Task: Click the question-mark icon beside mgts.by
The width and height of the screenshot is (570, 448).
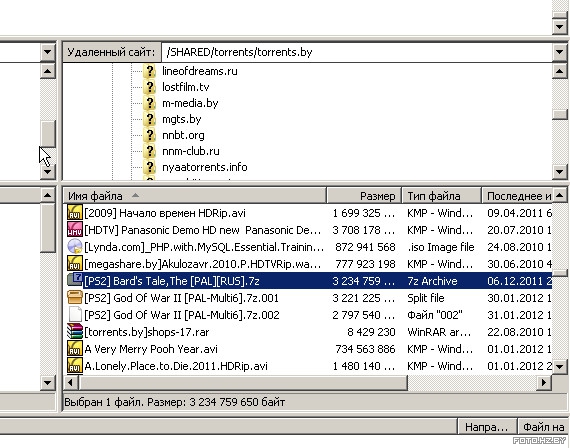Action: (x=149, y=119)
